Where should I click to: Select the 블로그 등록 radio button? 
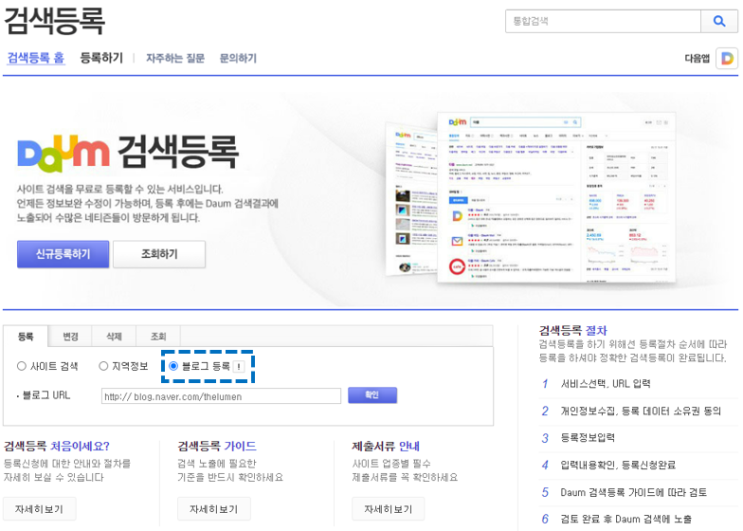(173, 366)
